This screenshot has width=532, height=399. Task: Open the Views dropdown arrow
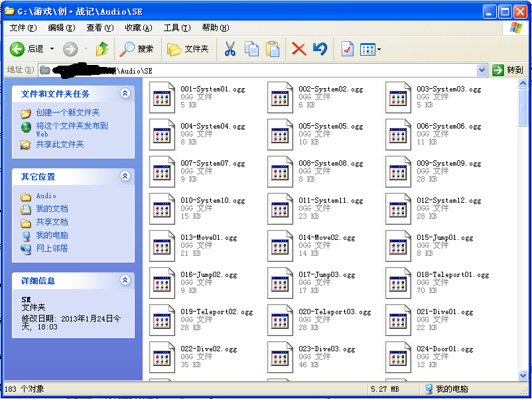coord(379,50)
